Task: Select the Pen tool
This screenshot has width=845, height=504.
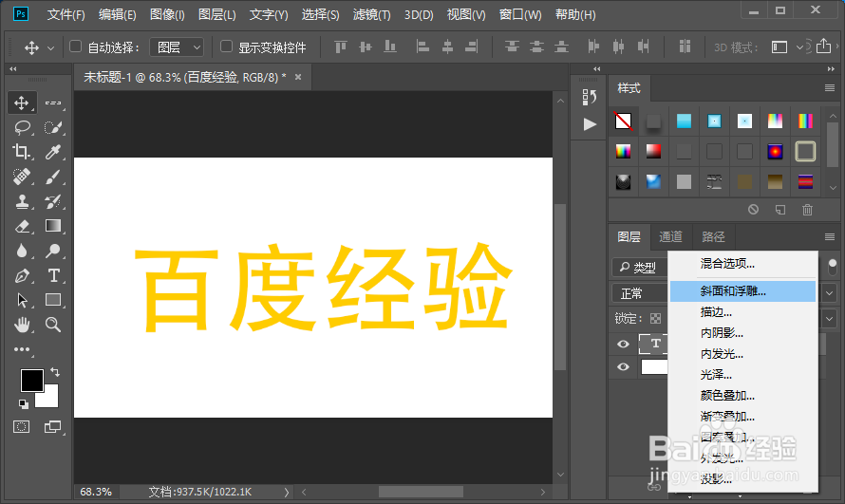Action: (22, 275)
